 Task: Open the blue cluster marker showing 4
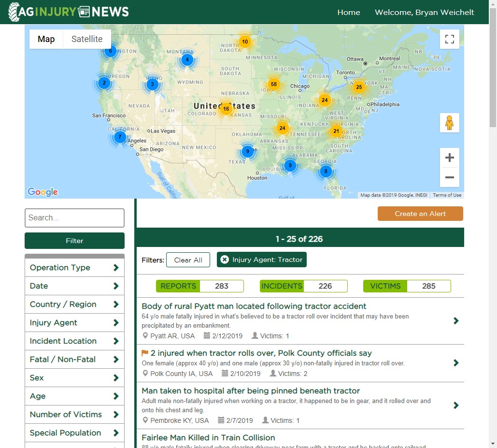click(x=187, y=59)
